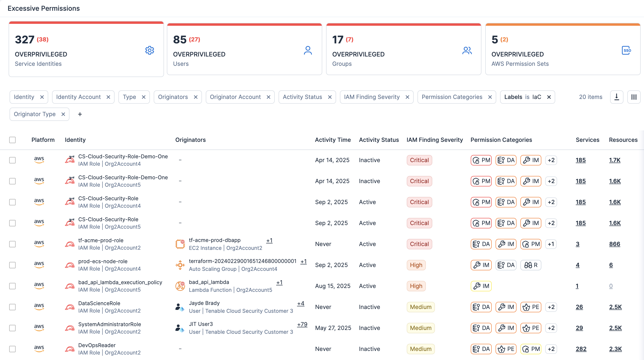Image resolution: width=644 pixels, height=360 pixels.
Task: Expand the +79 originators for SystemAdministratorRole
Action: pos(302,324)
